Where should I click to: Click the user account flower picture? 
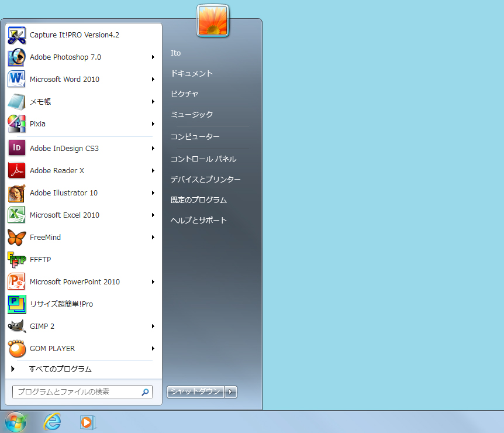point(213,20)
